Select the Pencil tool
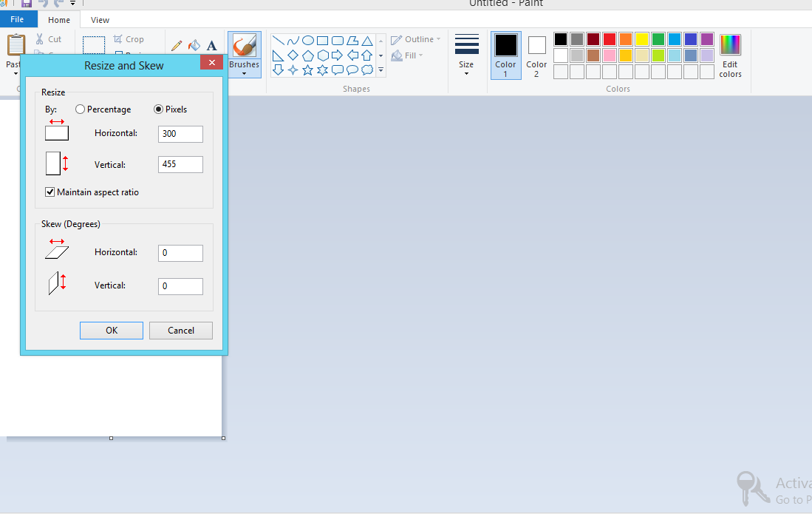The width and height of the screenshot is (812, 514). coord(177,46)
